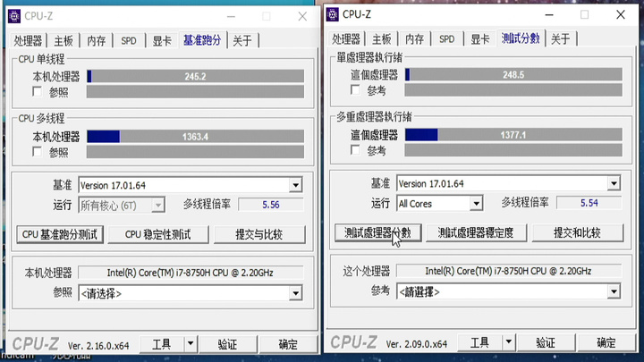The height and width of the screenshot is (362, 644).
Task: Enable 参照 checkbox under CPU 单线程
Action: 37,91
